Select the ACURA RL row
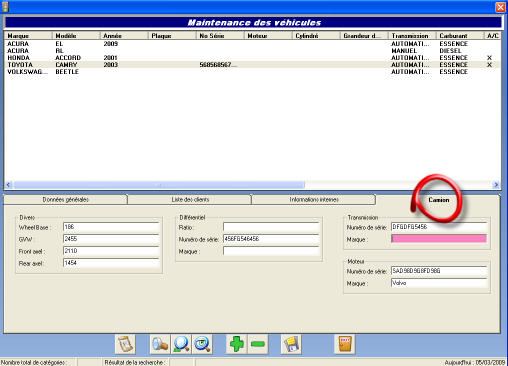 pyautogui.click(x=252, y=51)
